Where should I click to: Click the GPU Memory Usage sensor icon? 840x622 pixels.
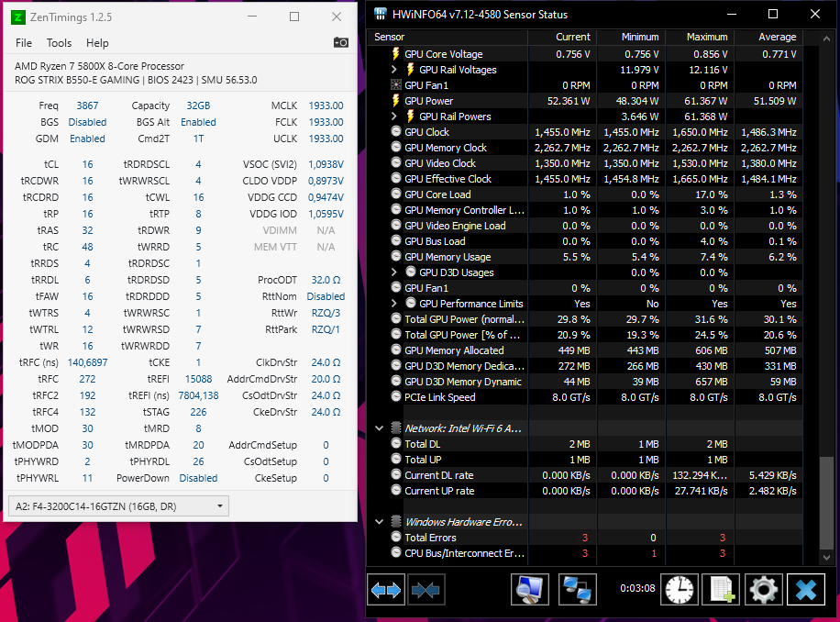click(x=396, y=256)
